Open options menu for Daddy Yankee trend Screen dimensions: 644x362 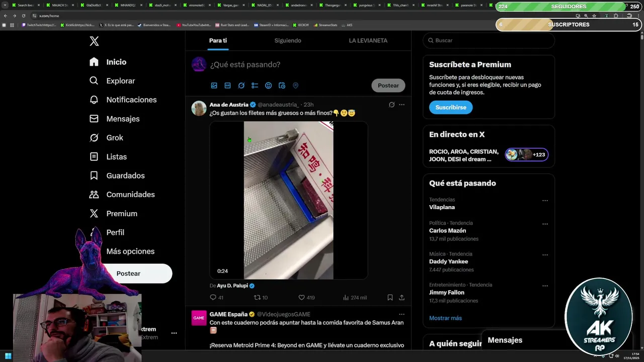545,255
